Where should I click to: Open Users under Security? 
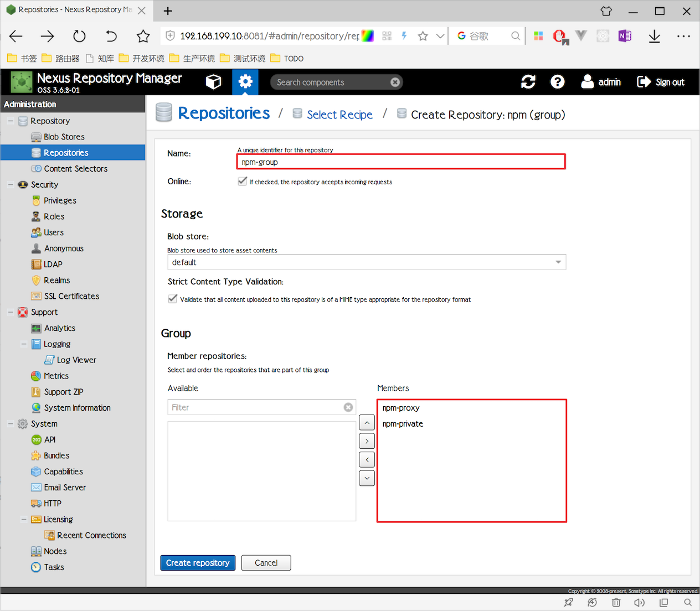click(x=54, y=232)
